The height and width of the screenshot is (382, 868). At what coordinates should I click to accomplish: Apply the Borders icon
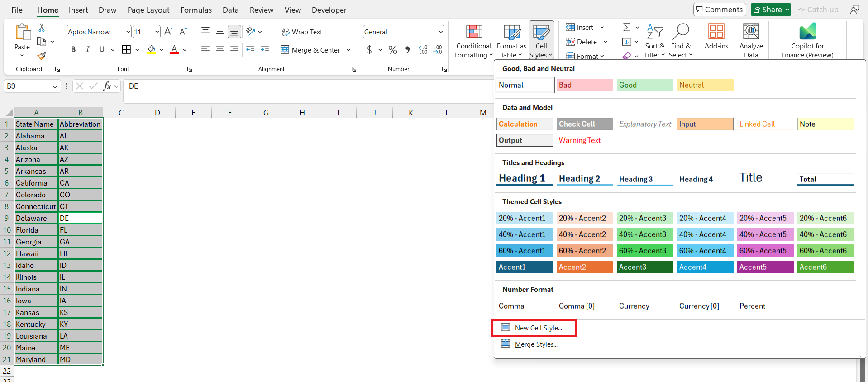(x=127, y=50)
